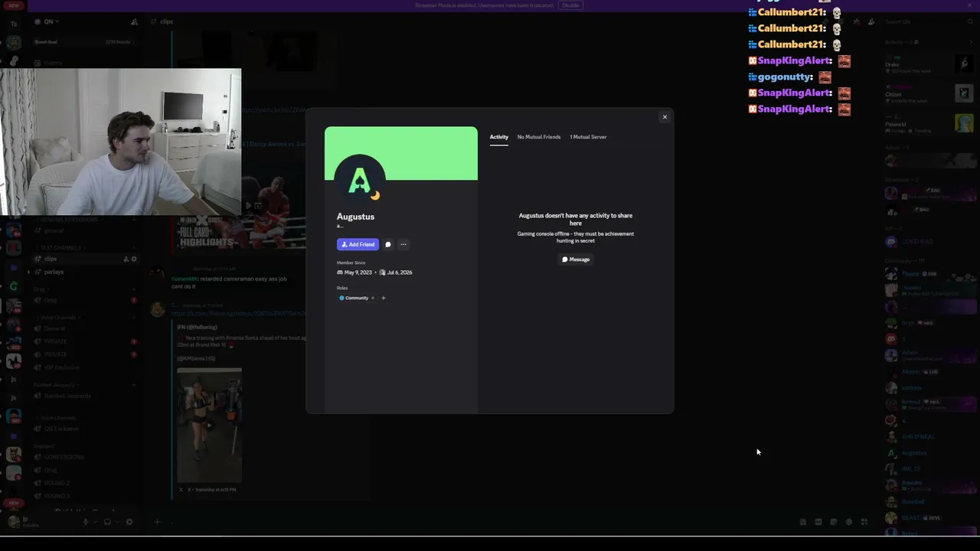Select Anti O'NEAL in the member list
980x551 pixels.
tap(929, 437)
